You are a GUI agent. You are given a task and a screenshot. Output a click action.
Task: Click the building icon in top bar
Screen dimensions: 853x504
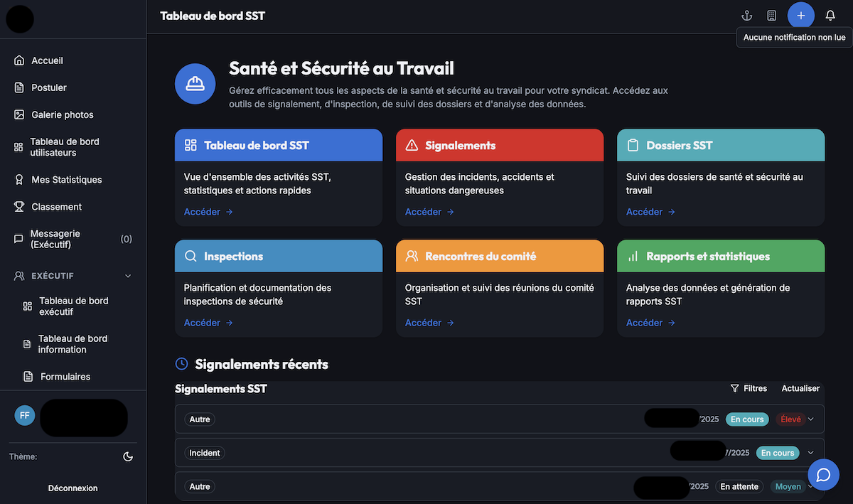pos(771,16)
